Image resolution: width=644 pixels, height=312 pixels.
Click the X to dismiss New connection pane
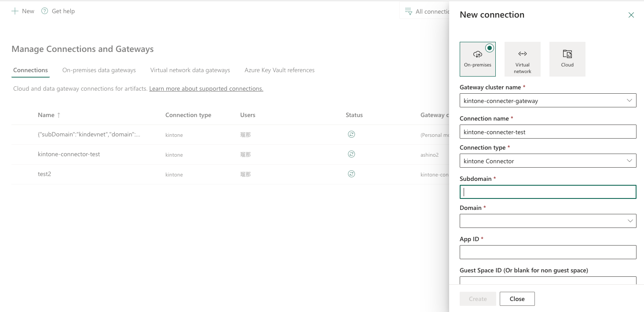coord(631,15)
